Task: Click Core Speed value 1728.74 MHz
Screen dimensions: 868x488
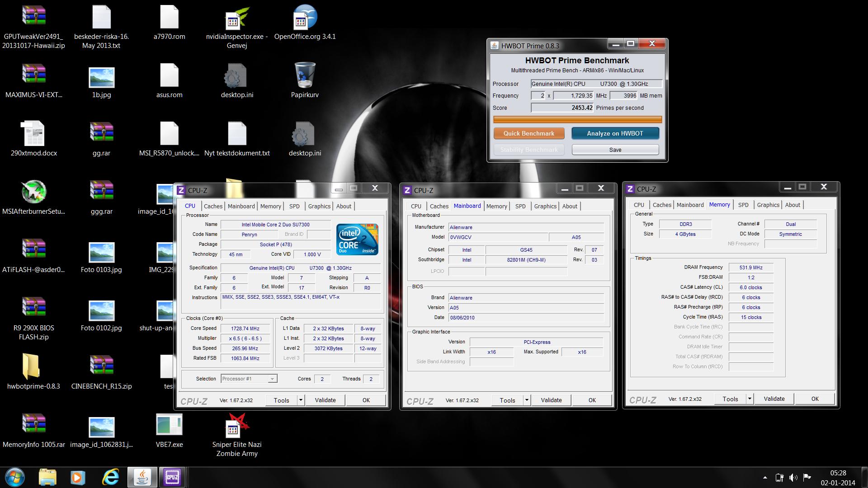Action: pos(245,328)
